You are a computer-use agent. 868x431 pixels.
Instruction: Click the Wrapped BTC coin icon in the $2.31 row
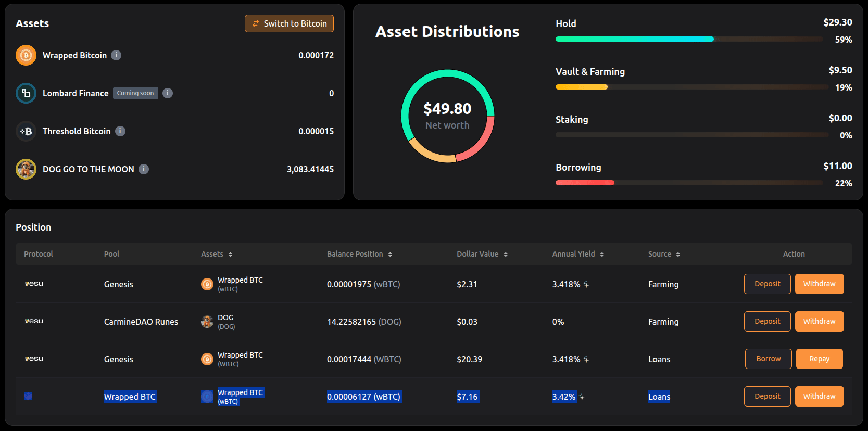tap(207, 284)
